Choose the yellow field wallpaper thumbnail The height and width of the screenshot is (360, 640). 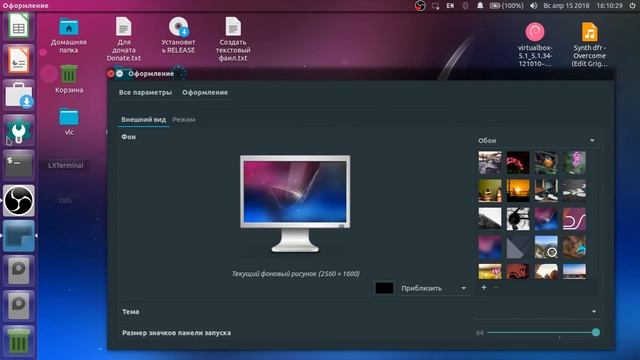(490, 271)
